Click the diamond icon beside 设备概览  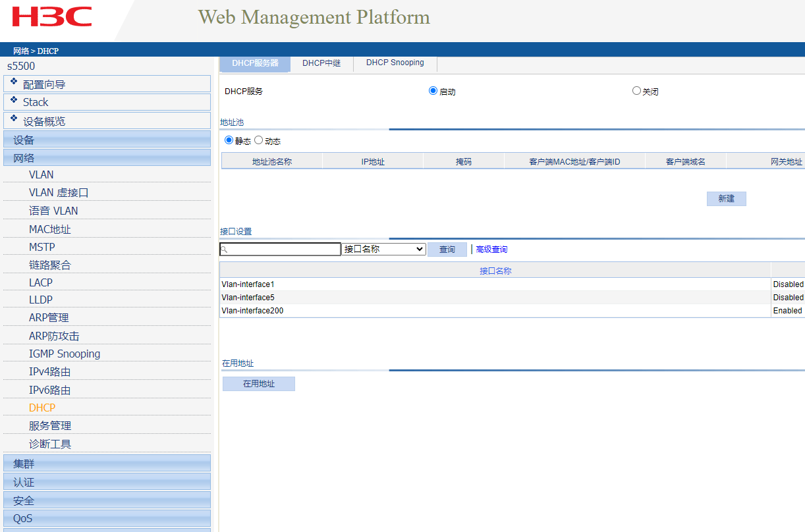pos(14,119)
